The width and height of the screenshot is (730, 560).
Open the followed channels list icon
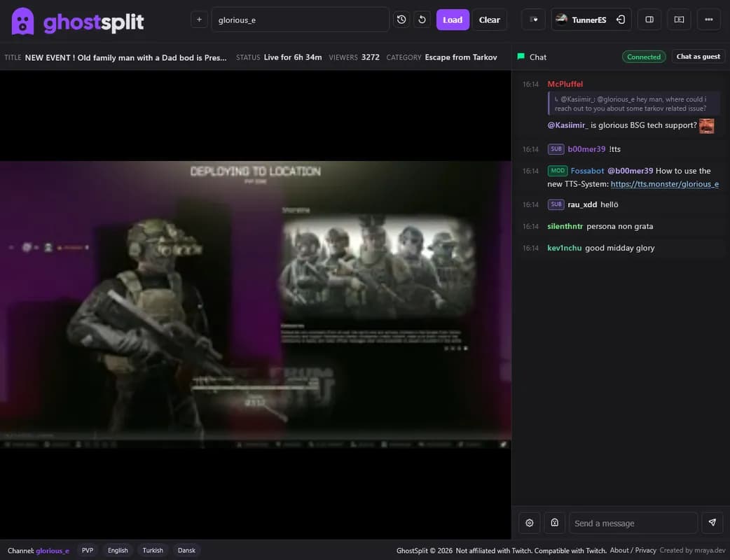pyautogui.click(x=533, y=20)
